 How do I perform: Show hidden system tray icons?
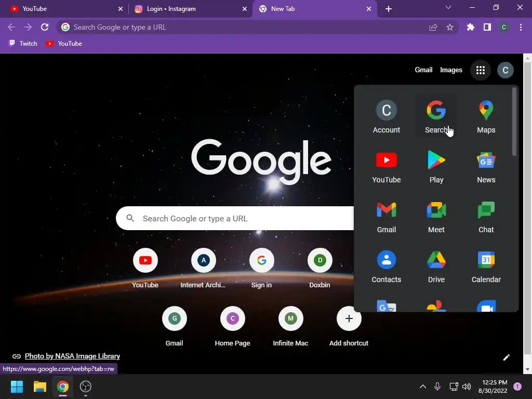pos(423,387)
